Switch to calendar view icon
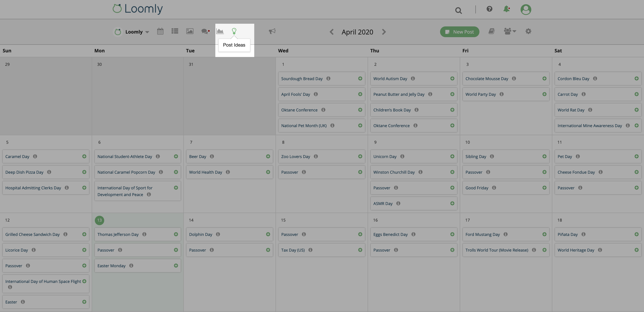Image resolution: width=644 pixels, height=312 pixels. tap(160, 31)
